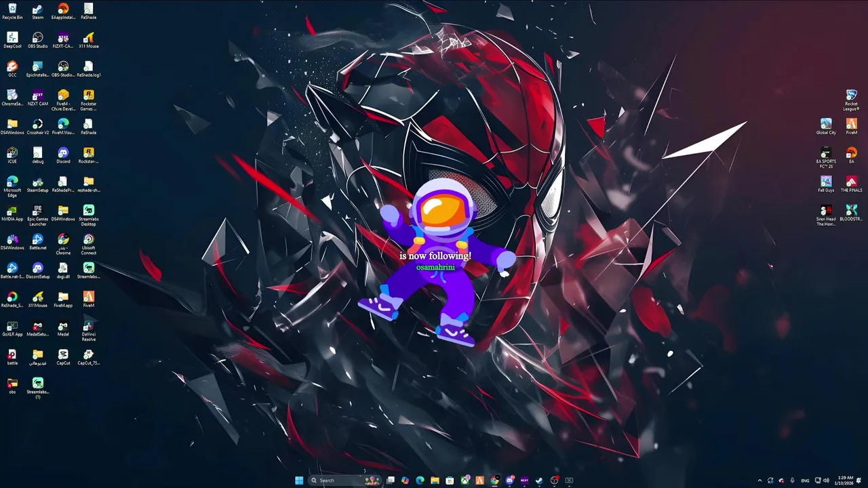Select the SteamSetup installer on desktop
Image resolution: width=868 pixels, height=488 pixels.
coord(37,184)
